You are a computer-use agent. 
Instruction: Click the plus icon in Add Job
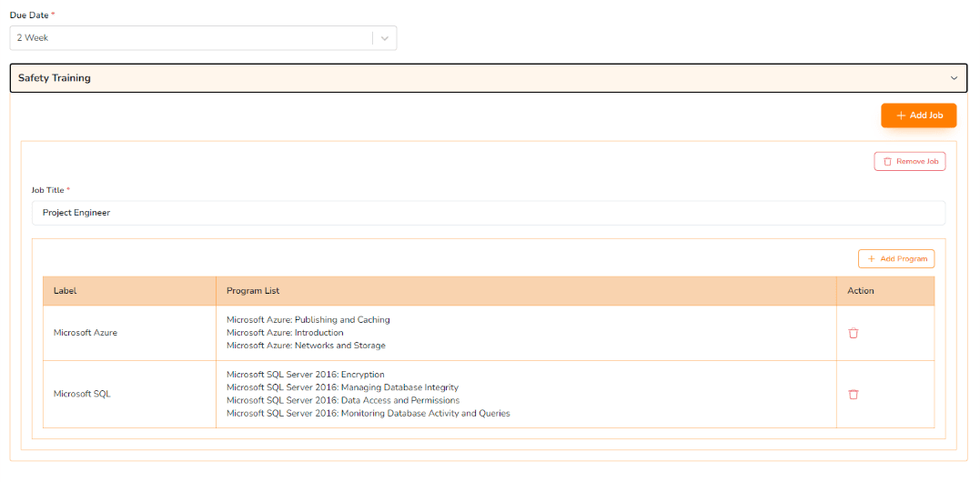(x=901, y=115)
